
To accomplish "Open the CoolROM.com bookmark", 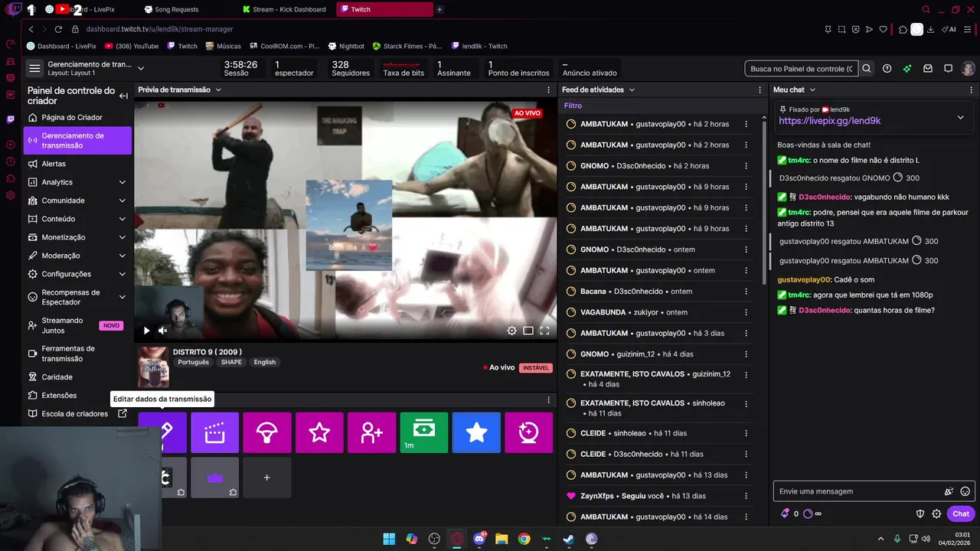I will click(x=283, y=46).
